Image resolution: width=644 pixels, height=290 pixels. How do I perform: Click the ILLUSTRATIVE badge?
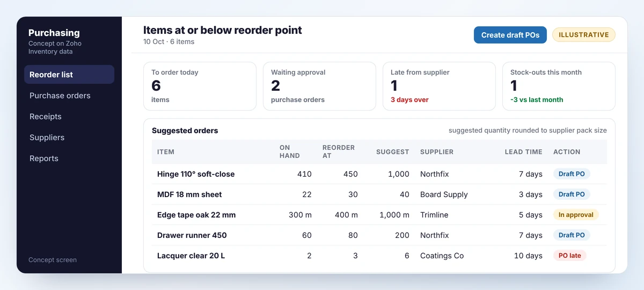(x=584, y=35)
